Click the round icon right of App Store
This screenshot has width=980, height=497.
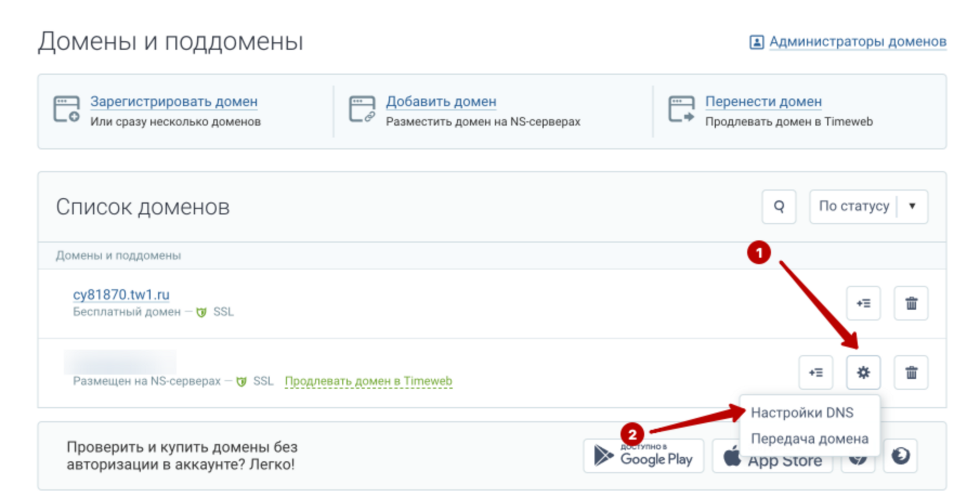point(900,456)
